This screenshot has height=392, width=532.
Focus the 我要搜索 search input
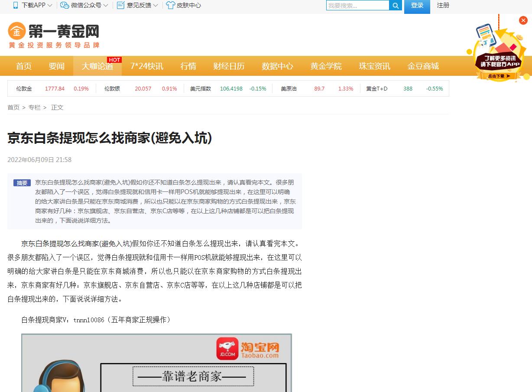coord(358,6)
